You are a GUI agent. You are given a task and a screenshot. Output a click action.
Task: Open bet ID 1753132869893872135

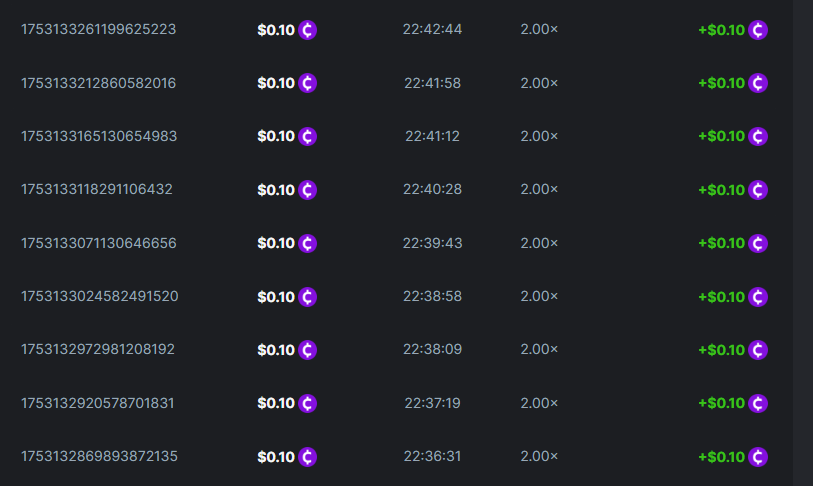98,456
